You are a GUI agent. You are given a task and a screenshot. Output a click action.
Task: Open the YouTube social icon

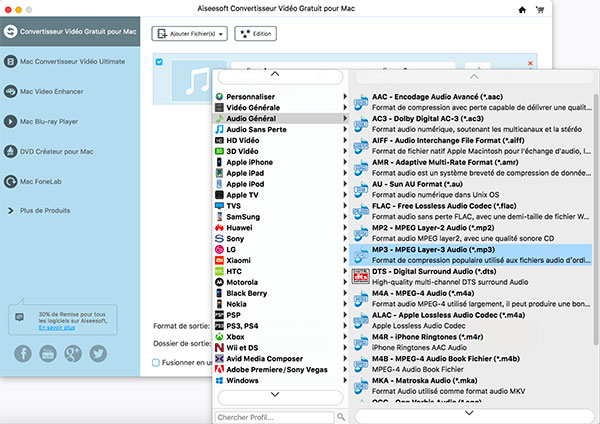coord(48,353)
